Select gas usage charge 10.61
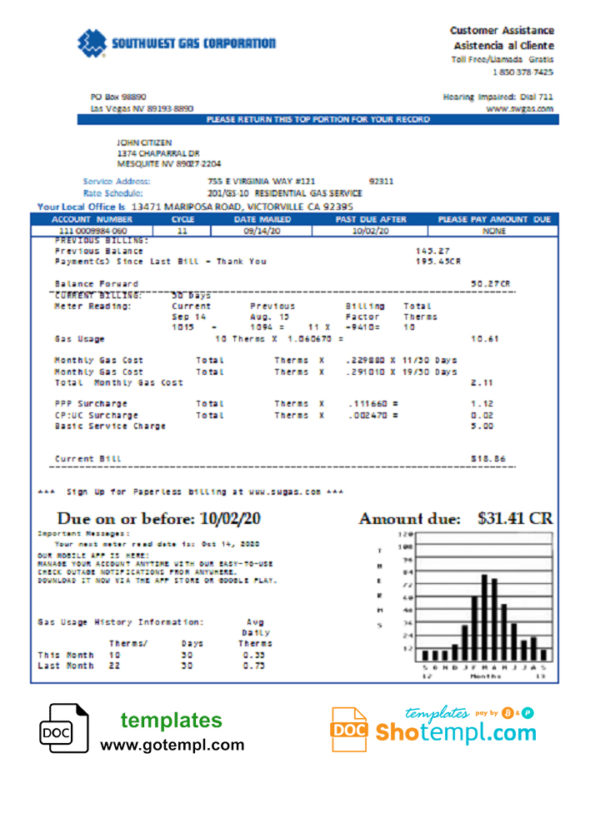This screenshot has height=833, width=600. [484, 338]
